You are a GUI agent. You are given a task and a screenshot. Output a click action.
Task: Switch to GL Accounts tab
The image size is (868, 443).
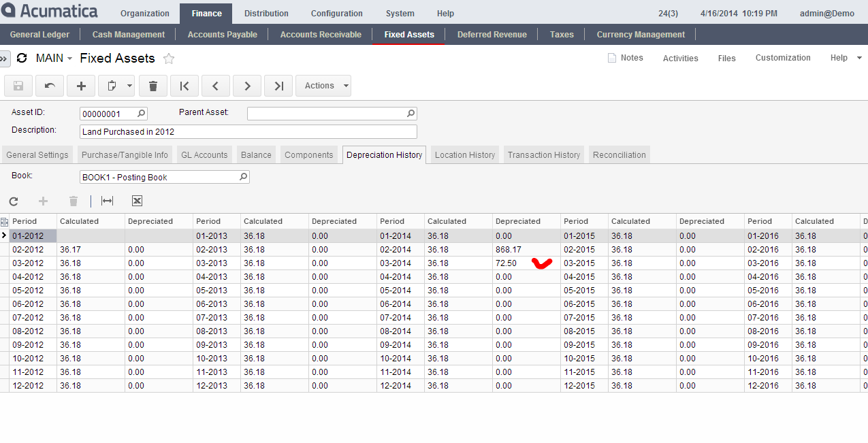[x=204, y=155]
